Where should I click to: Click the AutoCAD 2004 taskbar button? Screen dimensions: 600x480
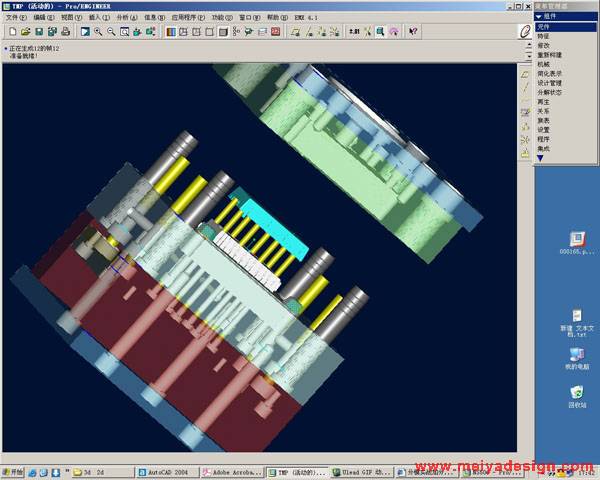pyautogui.click(x=160, y=471)
